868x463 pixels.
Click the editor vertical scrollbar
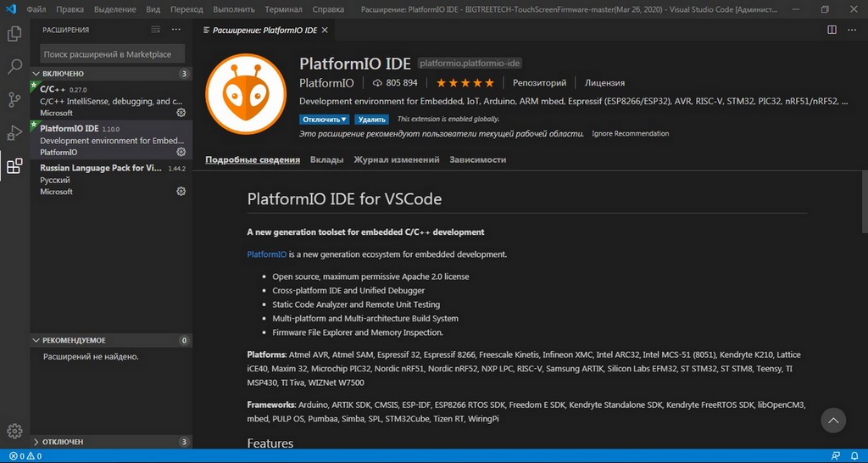(864, 202)
